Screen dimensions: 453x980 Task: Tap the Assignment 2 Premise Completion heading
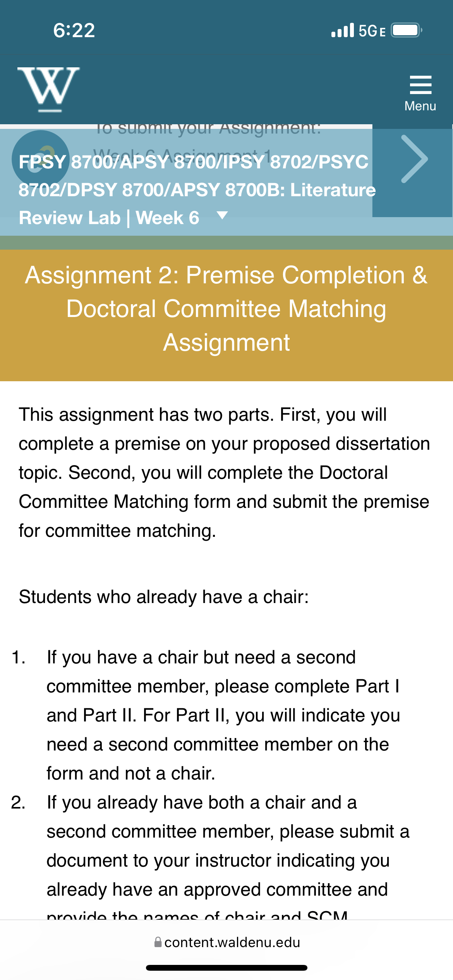(226, 308)
